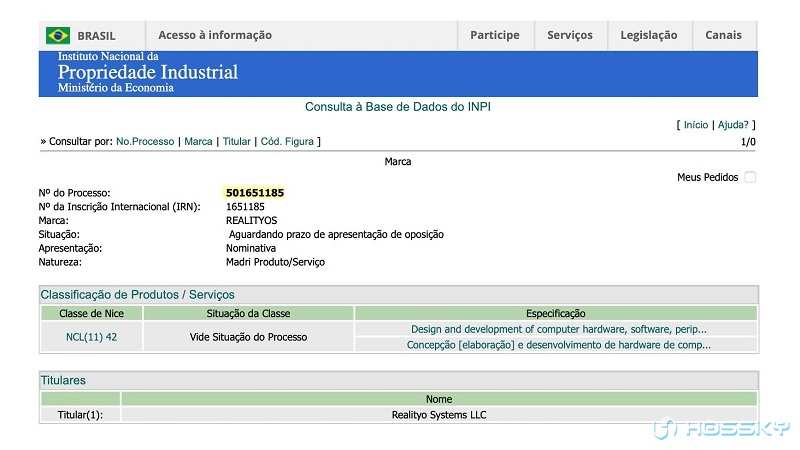Click the Apresentação: label

(x=70, y=248)
